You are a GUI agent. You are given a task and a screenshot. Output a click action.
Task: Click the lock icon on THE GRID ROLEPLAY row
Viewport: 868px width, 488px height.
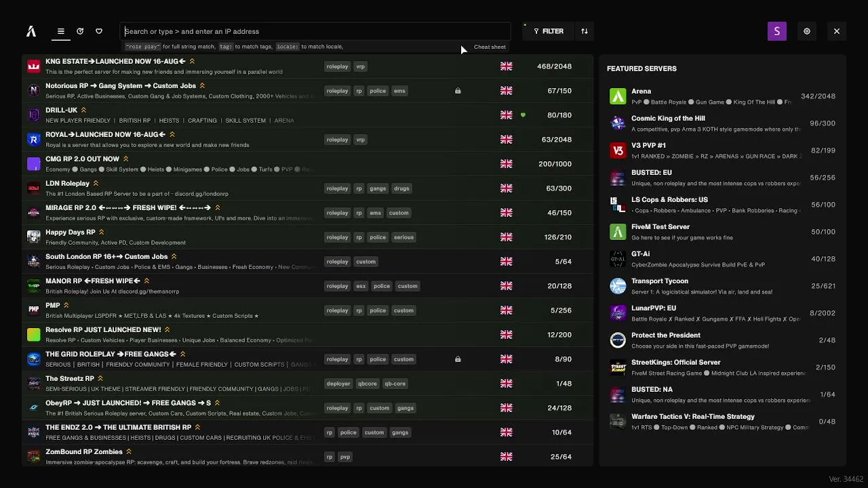coord(458,359)
